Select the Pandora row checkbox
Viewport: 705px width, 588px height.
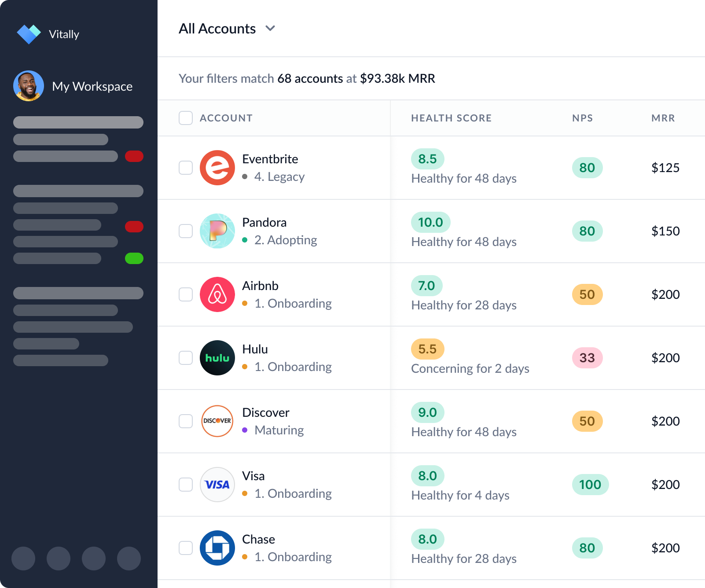pos(186,231)
